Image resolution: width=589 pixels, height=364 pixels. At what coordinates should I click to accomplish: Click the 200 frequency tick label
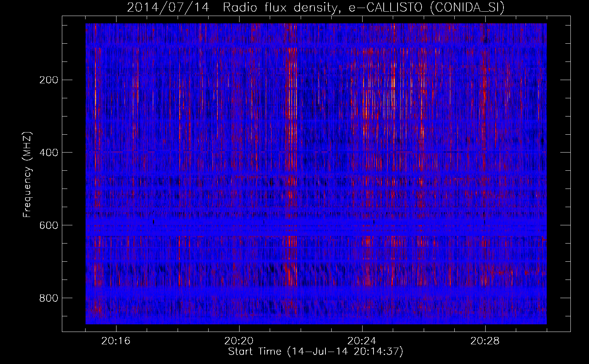pos(48,80)
